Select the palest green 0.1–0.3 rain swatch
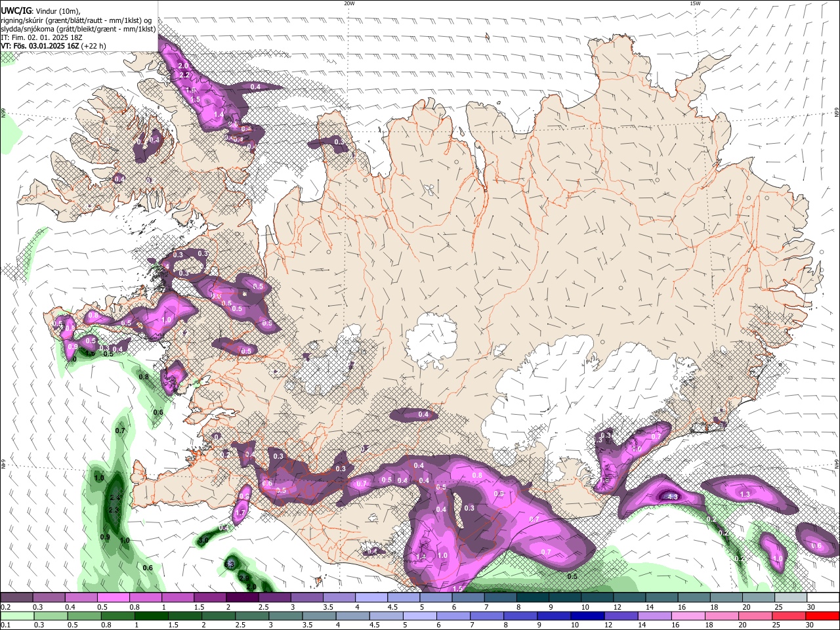This screenshot has height=630, width=840. pyautogui.click(x=16, y=616)
